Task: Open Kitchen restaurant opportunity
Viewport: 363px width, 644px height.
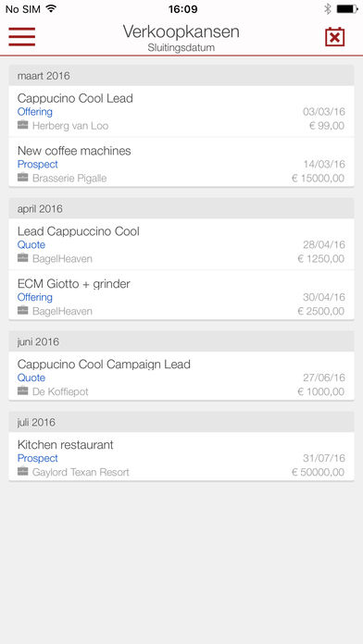Action: pos(181,457)
